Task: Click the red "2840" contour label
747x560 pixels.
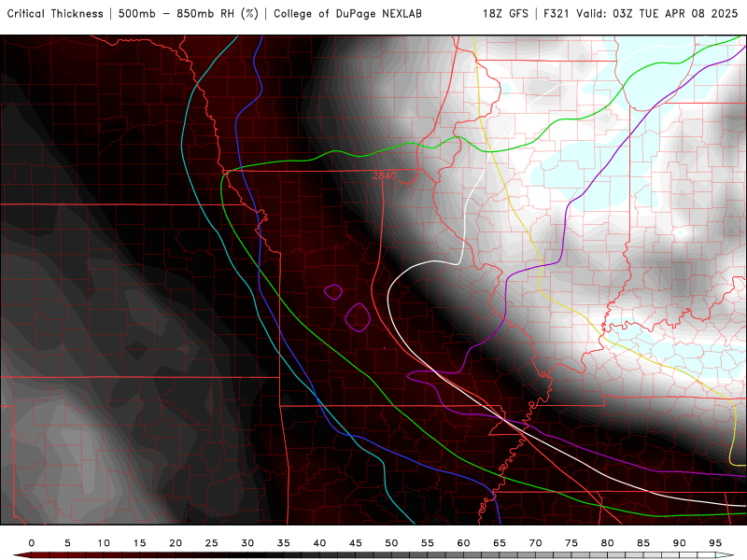Action: click(384, 175)
